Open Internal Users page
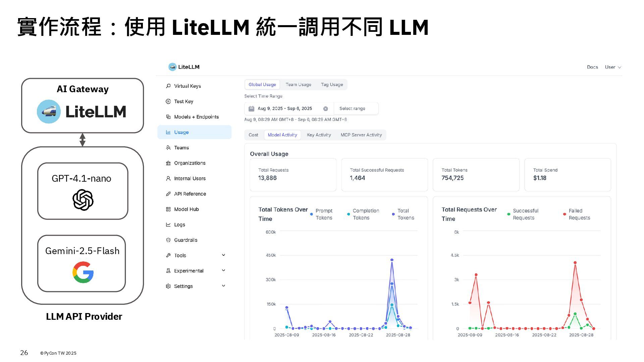Screen dimensions: 644x362 (195, 179)
